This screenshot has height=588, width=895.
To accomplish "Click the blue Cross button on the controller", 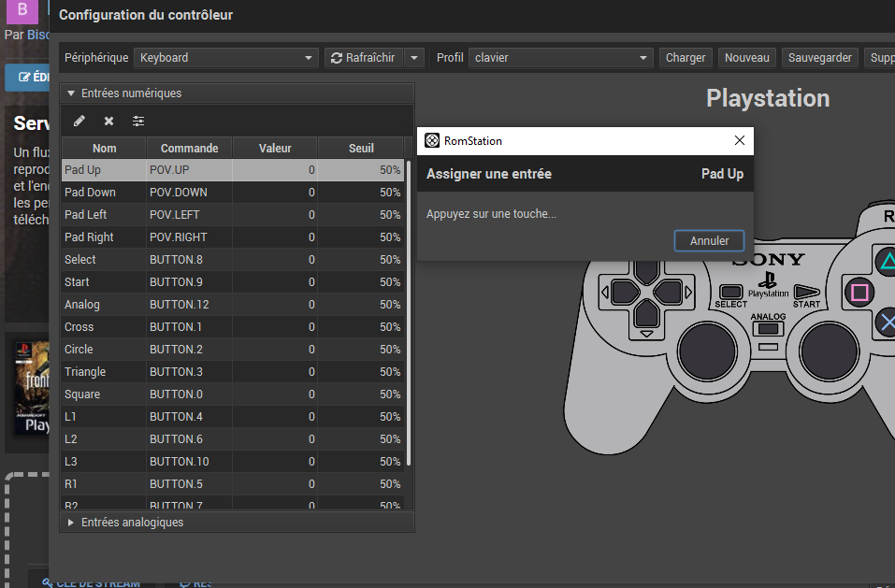I will [x=887, y=323].
